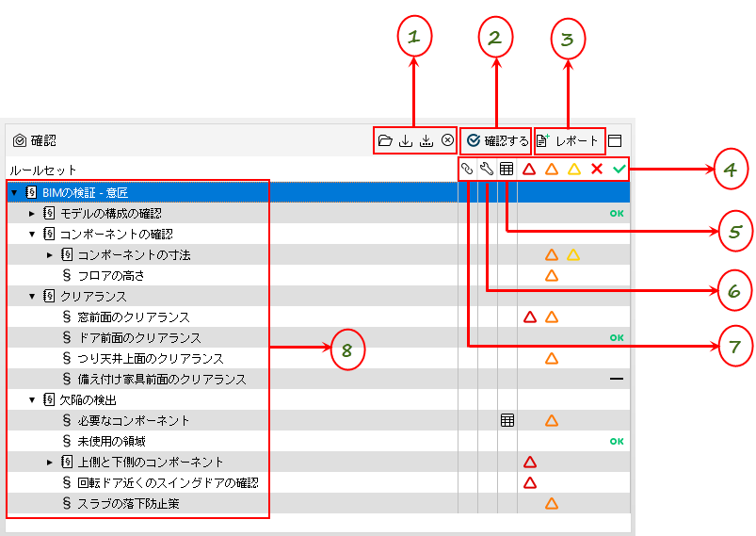Click the レポート report button
Viewport: 756px width, 536px height.
click(x=570, y=141)
